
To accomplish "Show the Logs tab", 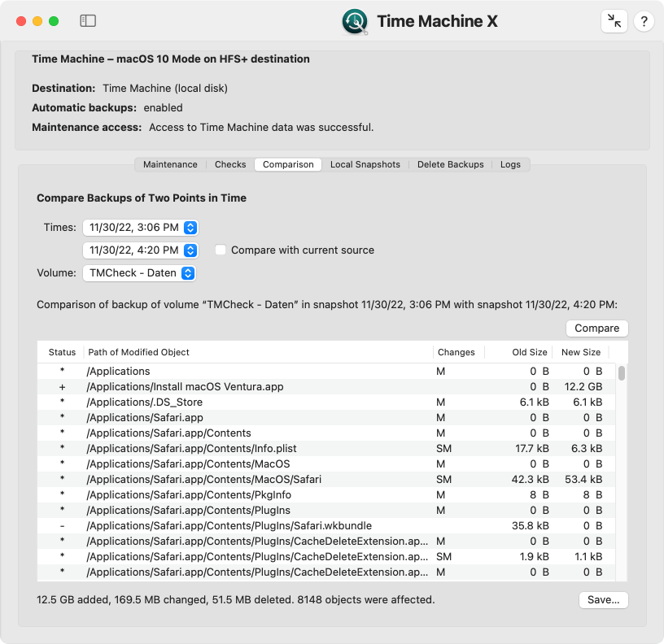I will pyautogui.click(x=510, y=164).
